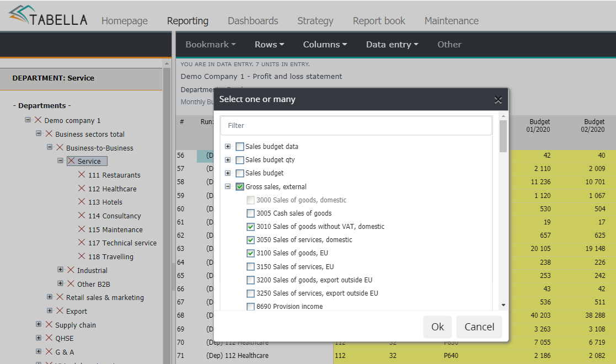The width and height of the screenshot is (616, 364).
Task: Go to Homepage tab
Action: tap(125, 21)
